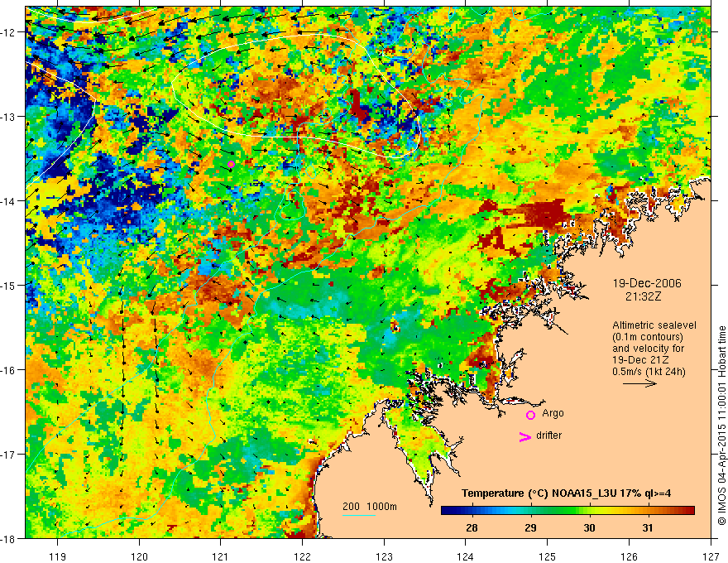Click the latitude axis label "-15"
728x563 pixels.
(10, 285)
